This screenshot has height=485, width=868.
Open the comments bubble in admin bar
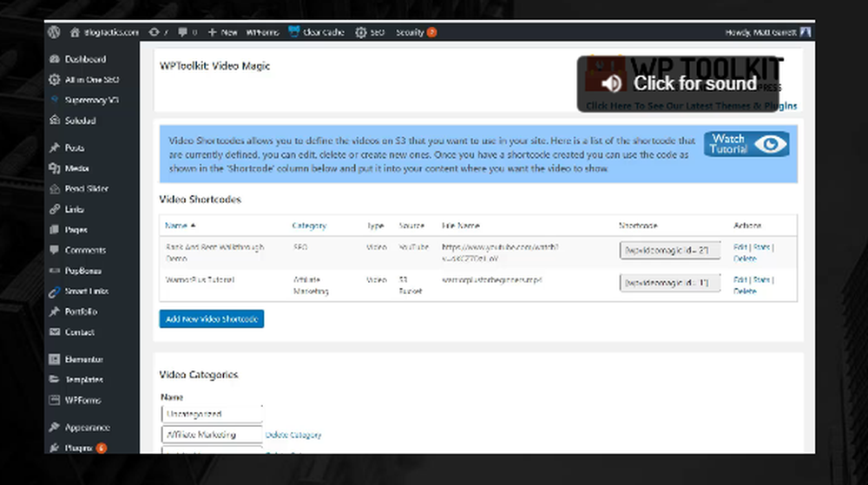pyautogui.click(x=182, y=33)
